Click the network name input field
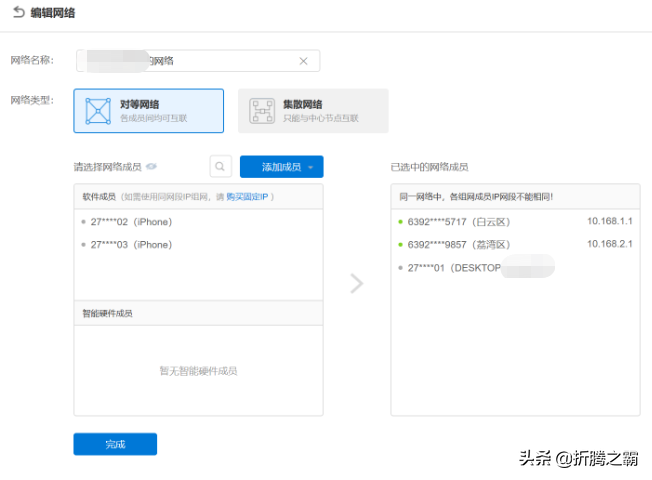This screenshot has height=480, width=652. (x=198, y=61)
